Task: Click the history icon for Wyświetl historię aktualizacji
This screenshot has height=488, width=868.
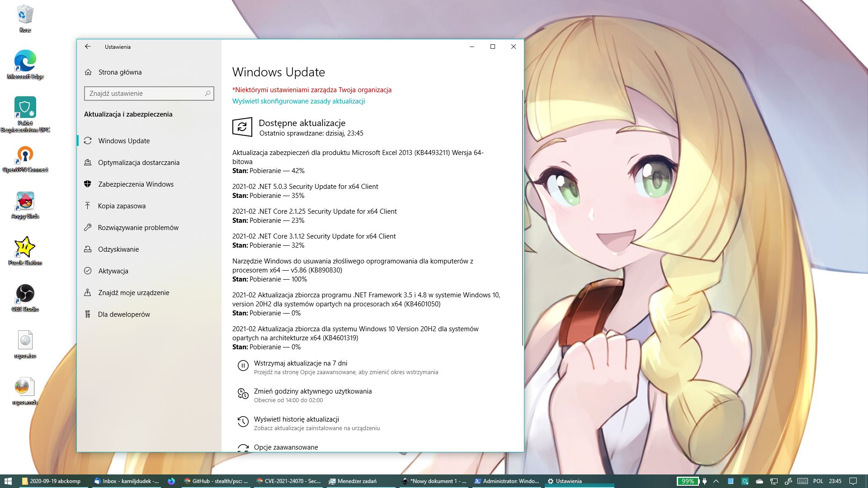Action: (x=243, y=422)
